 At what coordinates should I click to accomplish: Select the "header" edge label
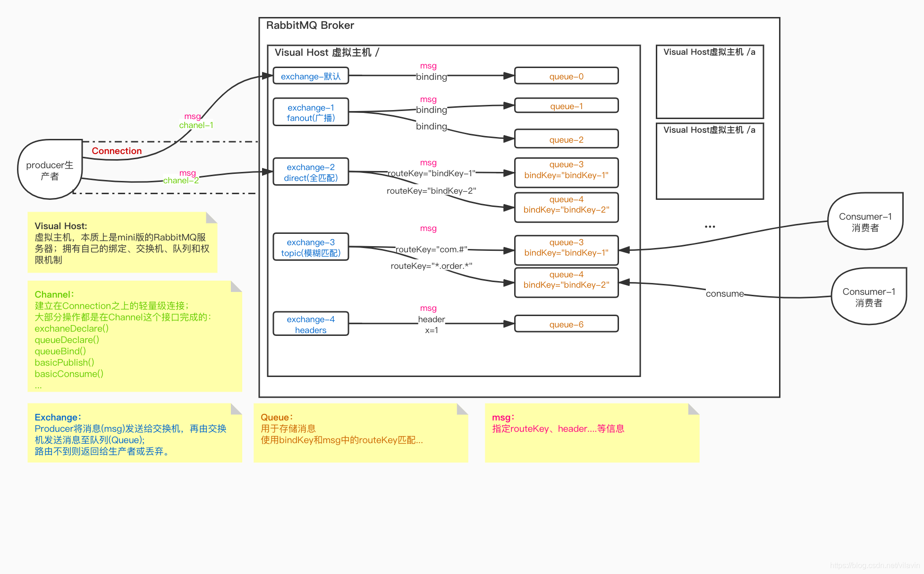(431, 319)
